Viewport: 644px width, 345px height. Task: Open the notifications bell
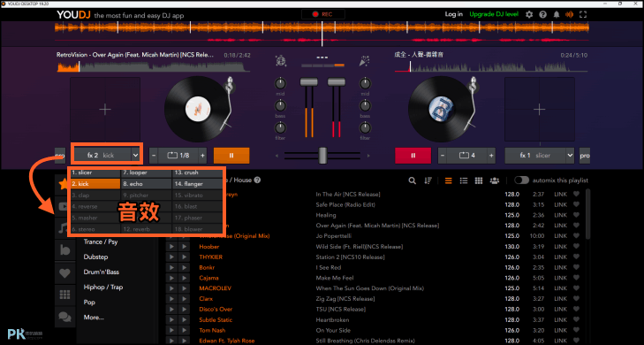pos(557,14)
